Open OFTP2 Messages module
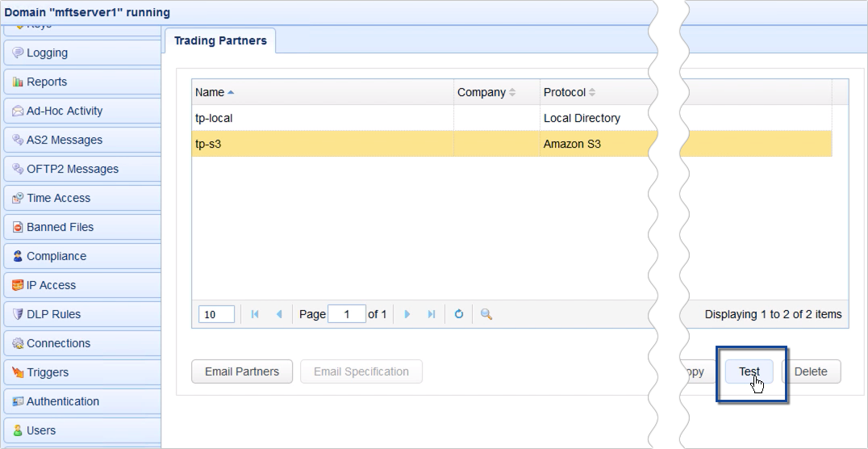The height and width of the screenshot is (449, 868). pos(82,169)
